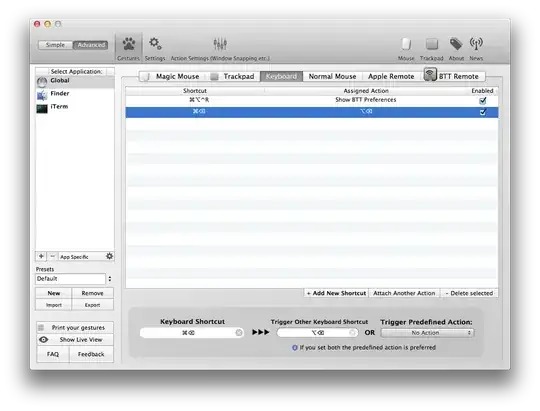Viewport: 540px width, 411px height.
Task: Open the Presets Default dropdown
Action: click(x=74, y=279)
